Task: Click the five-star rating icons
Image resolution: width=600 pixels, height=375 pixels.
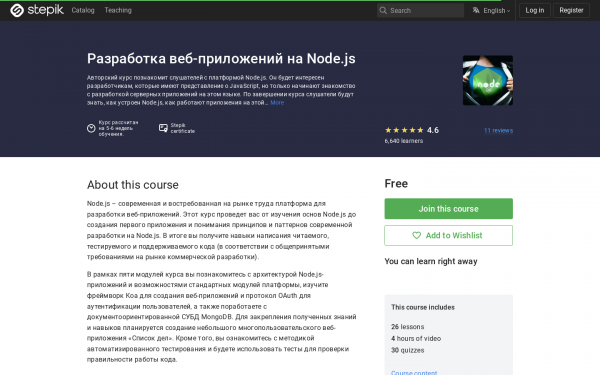Action: point(404,130)
